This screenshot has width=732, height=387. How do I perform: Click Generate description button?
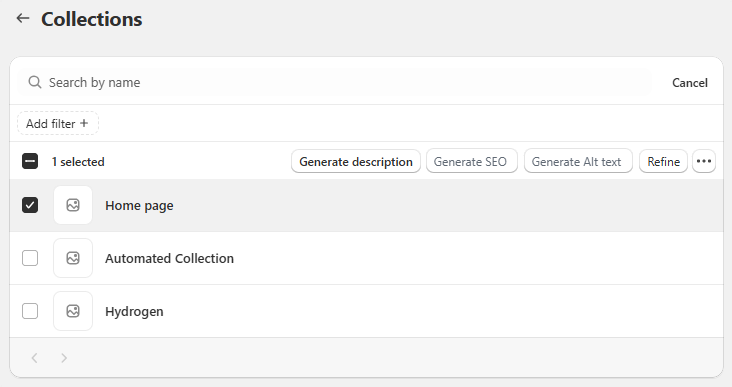(356, 162)
